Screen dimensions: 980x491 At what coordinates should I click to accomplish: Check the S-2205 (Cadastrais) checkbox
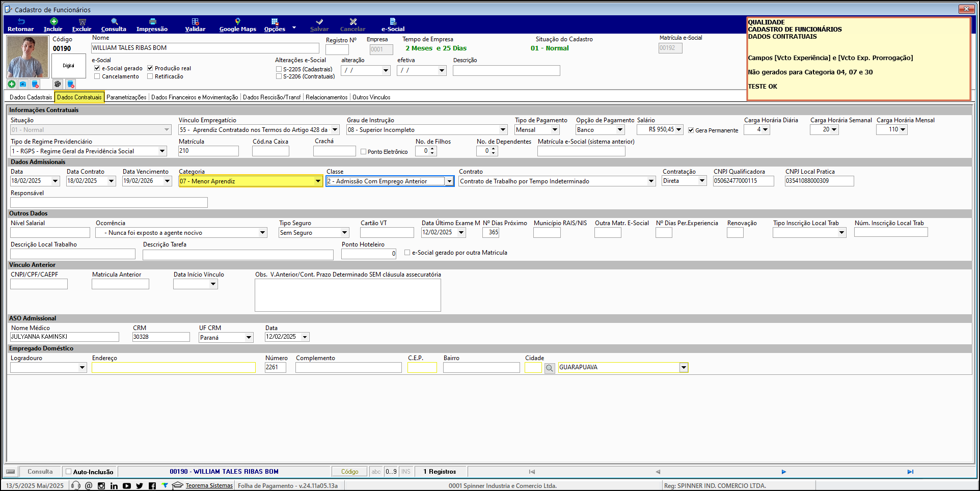(279, 69)
